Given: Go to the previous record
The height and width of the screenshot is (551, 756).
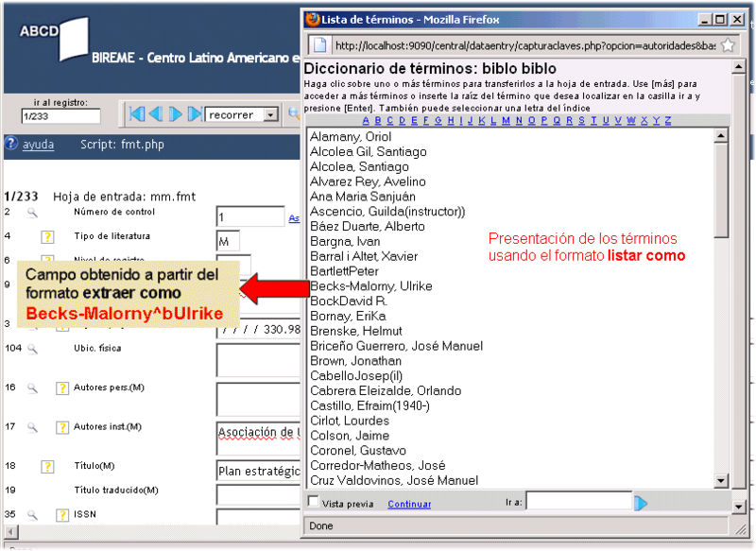Looking at the screenshot, I should [156, 113].
